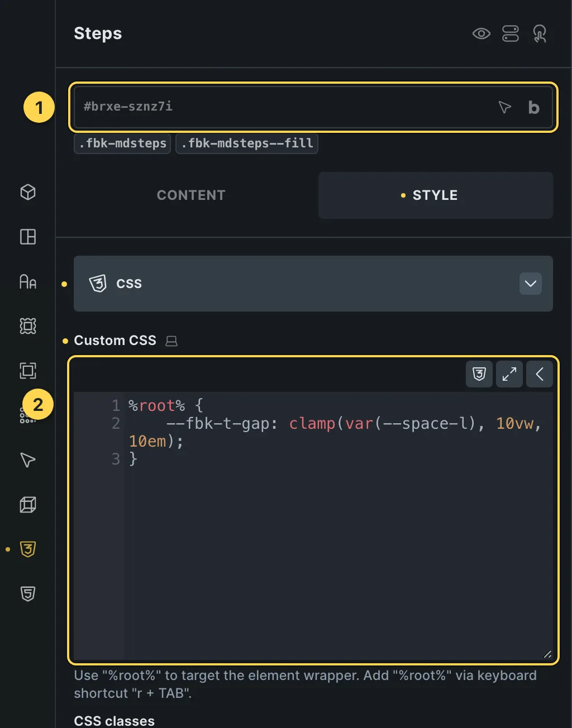Click the "CSS classes" label
This screenshot has width=572, height=728.
(115, 721)
